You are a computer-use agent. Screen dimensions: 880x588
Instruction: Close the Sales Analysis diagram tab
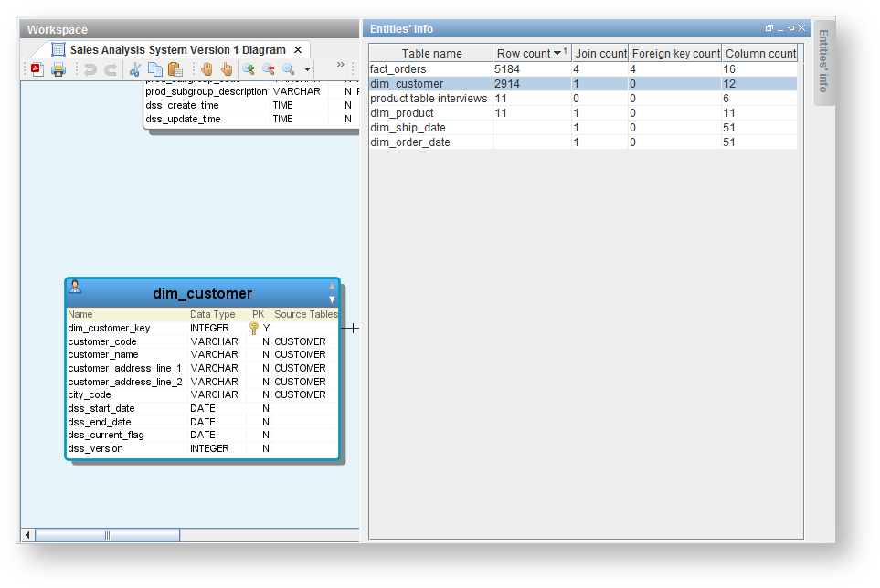pos(298,49)
